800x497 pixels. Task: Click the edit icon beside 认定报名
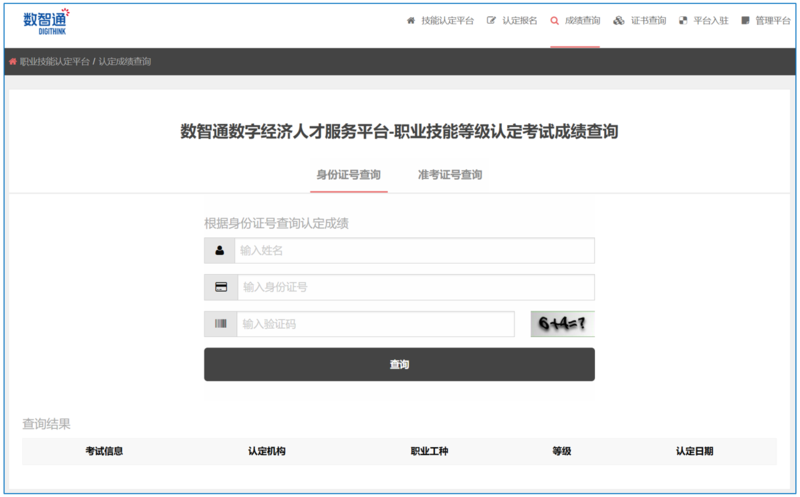tap(491, 20)
